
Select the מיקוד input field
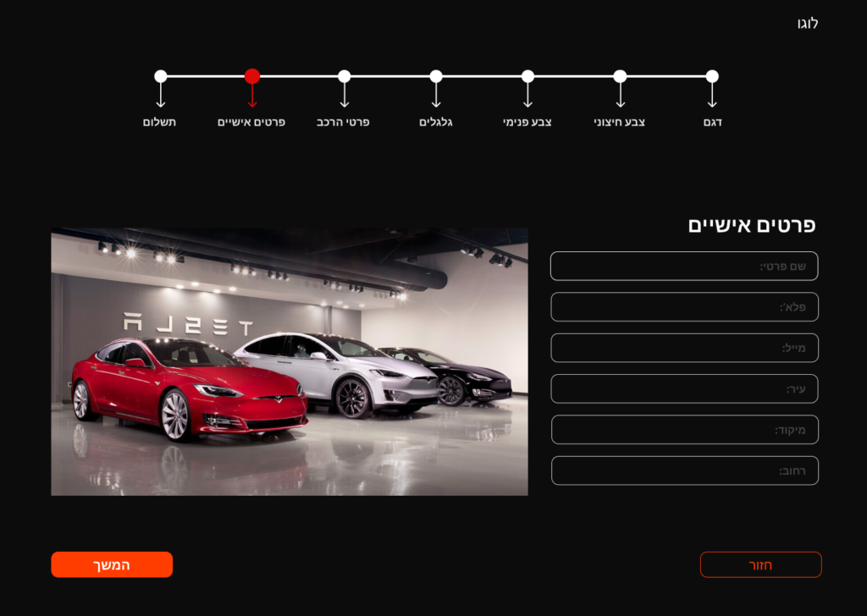coord(684,430)
